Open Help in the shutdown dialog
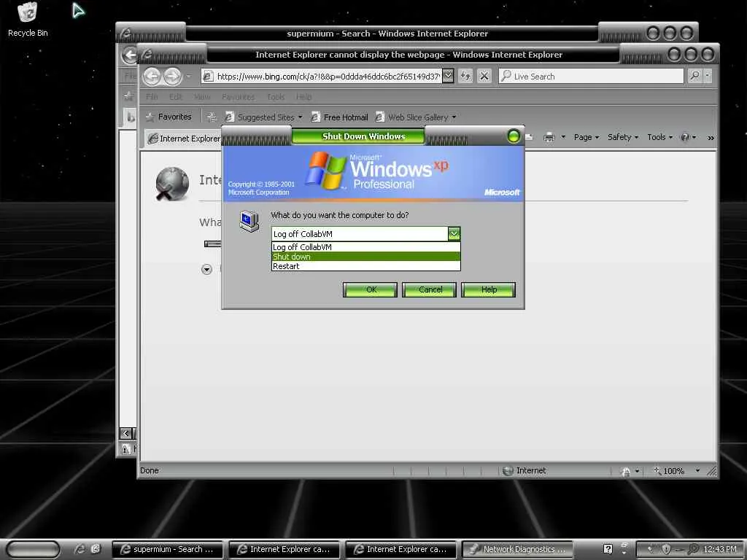747x560 pixels. [x=488, y=289]
